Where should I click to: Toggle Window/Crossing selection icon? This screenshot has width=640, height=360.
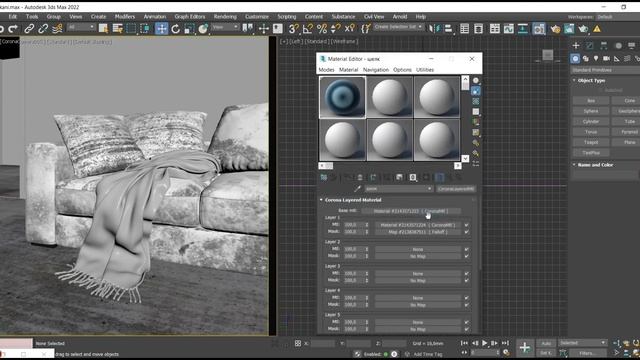click(145, 29)
